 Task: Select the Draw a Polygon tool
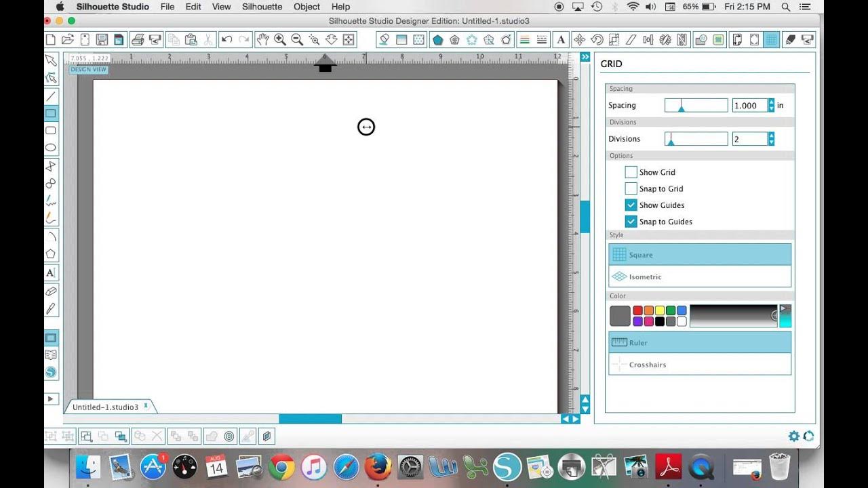pos(51,254)
